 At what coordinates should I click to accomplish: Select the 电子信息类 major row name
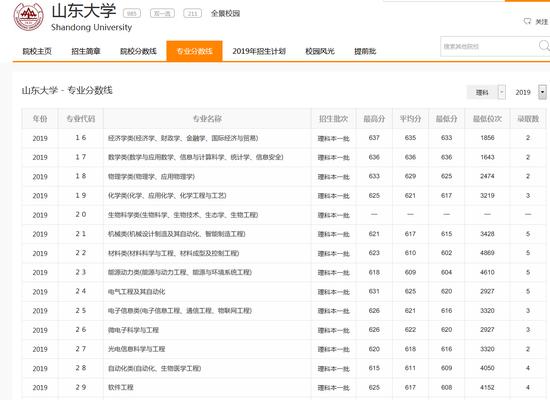click(180, 311)
